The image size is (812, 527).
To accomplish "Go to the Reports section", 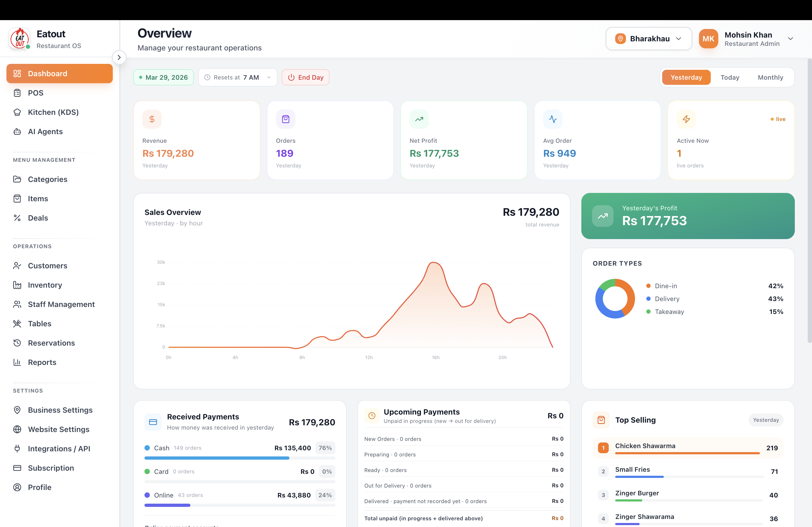I will coord(42,362).
